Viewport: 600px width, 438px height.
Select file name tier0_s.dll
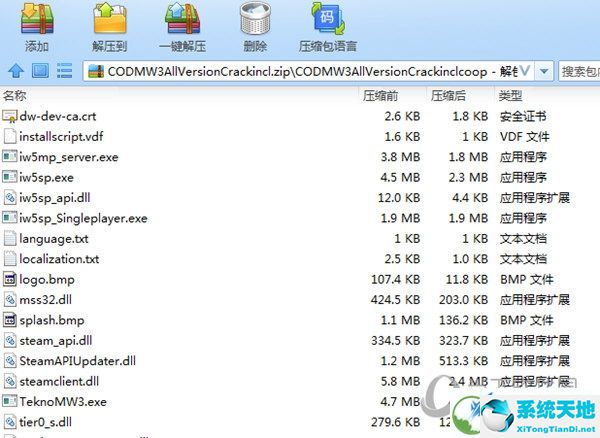(46, 422)
